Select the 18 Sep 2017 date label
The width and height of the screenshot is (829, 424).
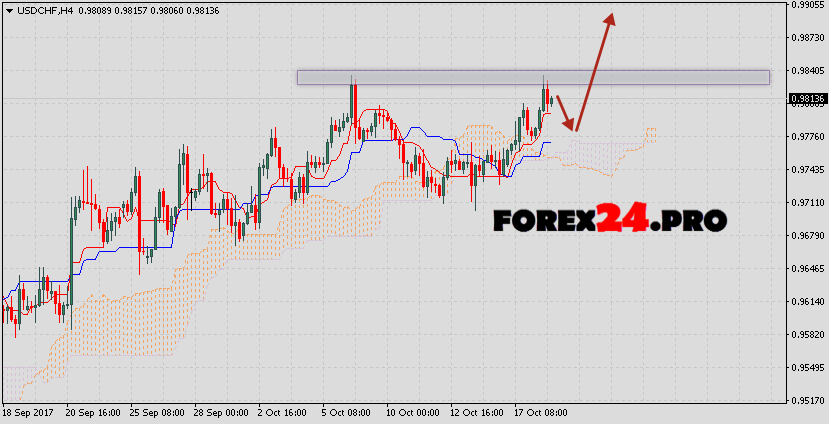click(x=27, y=412)
